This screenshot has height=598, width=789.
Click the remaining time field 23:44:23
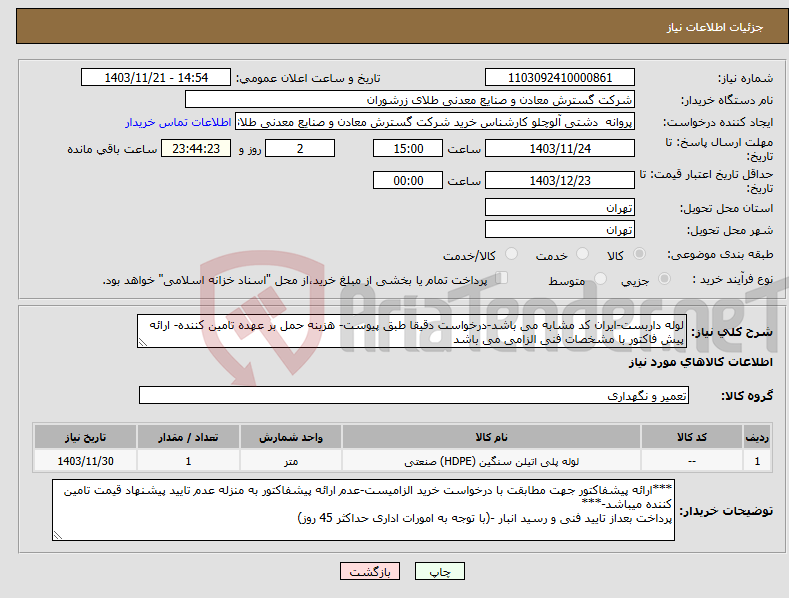point(196,148)
